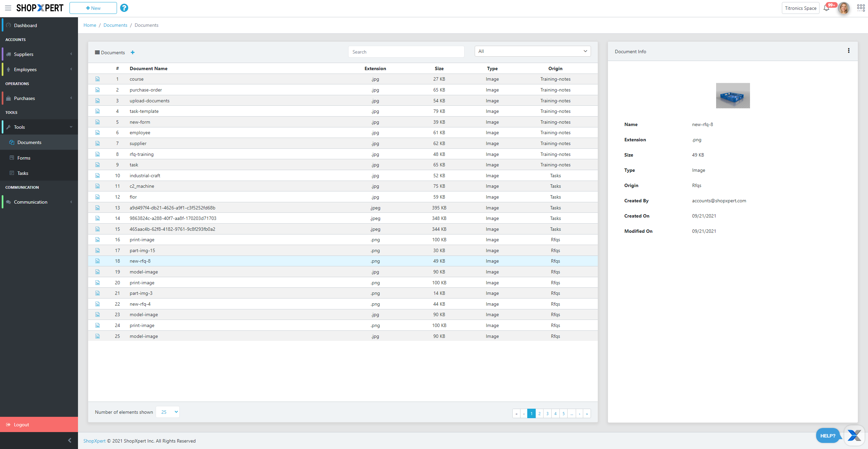This screenshot has height=449, width=868.
Task: Change the number of elements shown dropdown
Action: point(167,412)
